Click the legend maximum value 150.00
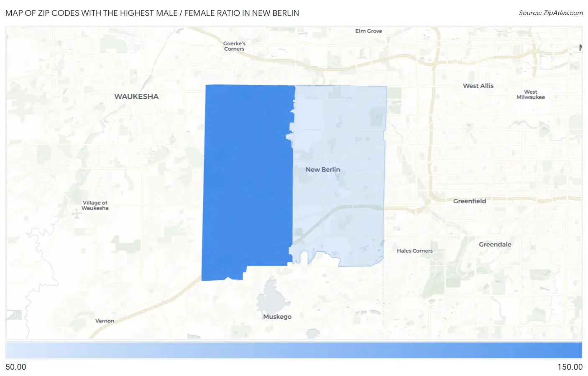The image size is (588, 376). pos(570,367)
